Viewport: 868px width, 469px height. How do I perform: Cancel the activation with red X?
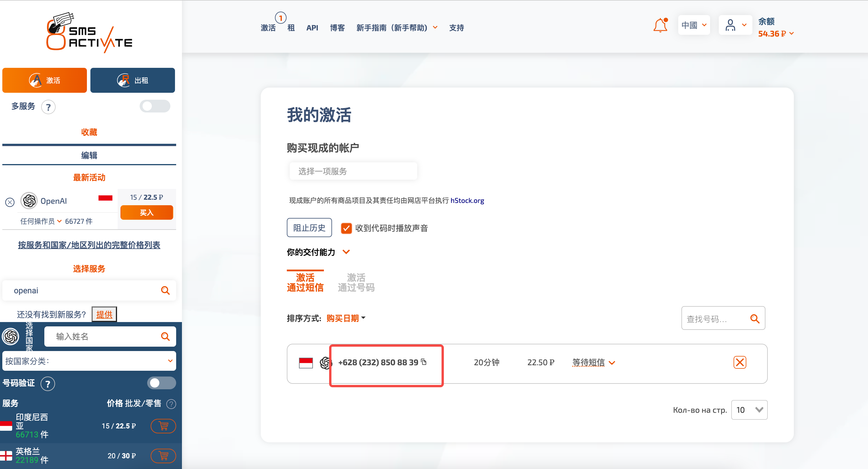tap(740, 362)
